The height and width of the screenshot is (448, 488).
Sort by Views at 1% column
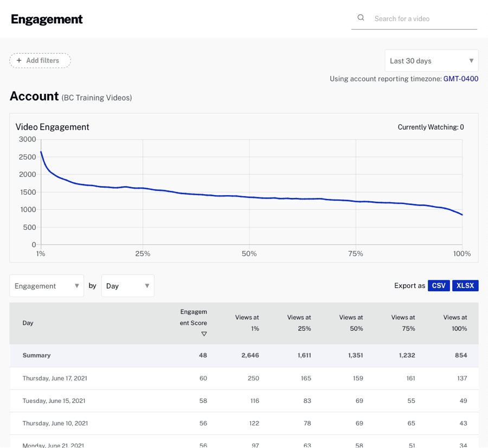point(247,323)
